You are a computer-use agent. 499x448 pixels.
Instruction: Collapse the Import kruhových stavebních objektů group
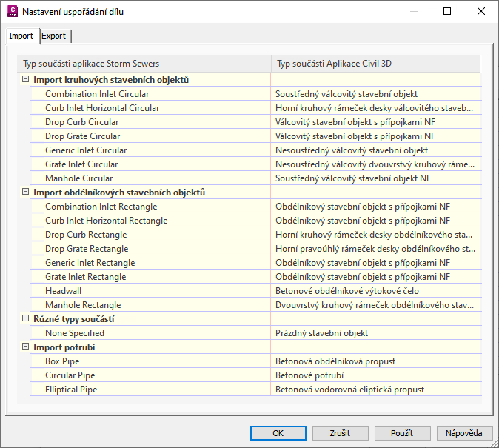26,80
